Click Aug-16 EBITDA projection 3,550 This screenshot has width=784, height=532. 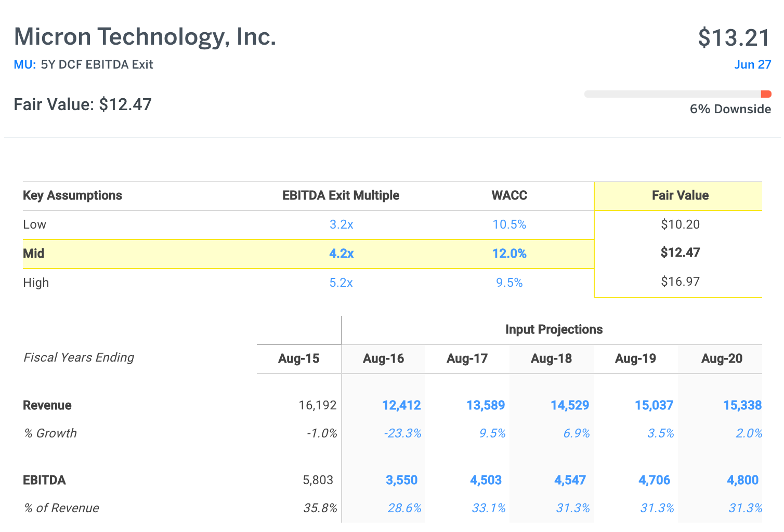tap(401, 480)
